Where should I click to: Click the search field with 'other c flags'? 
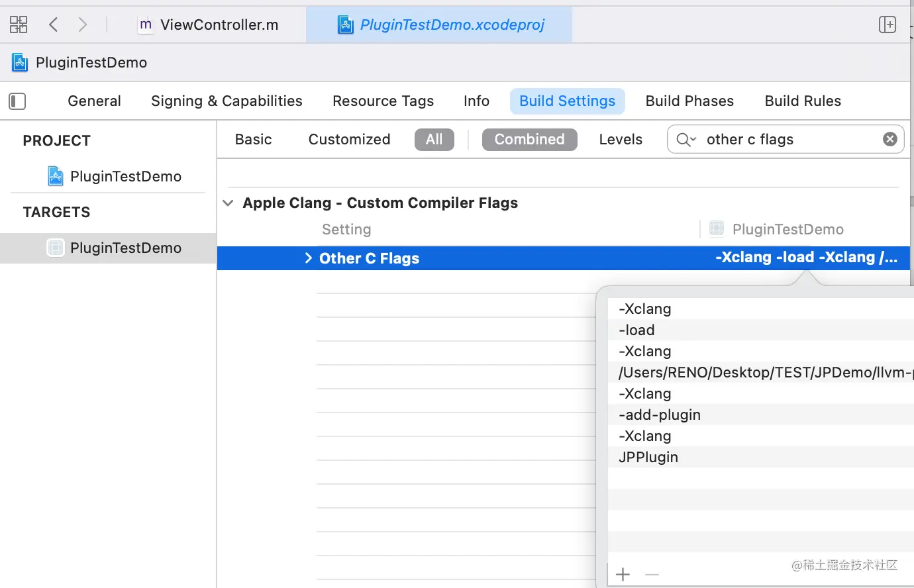click(786, 139)
